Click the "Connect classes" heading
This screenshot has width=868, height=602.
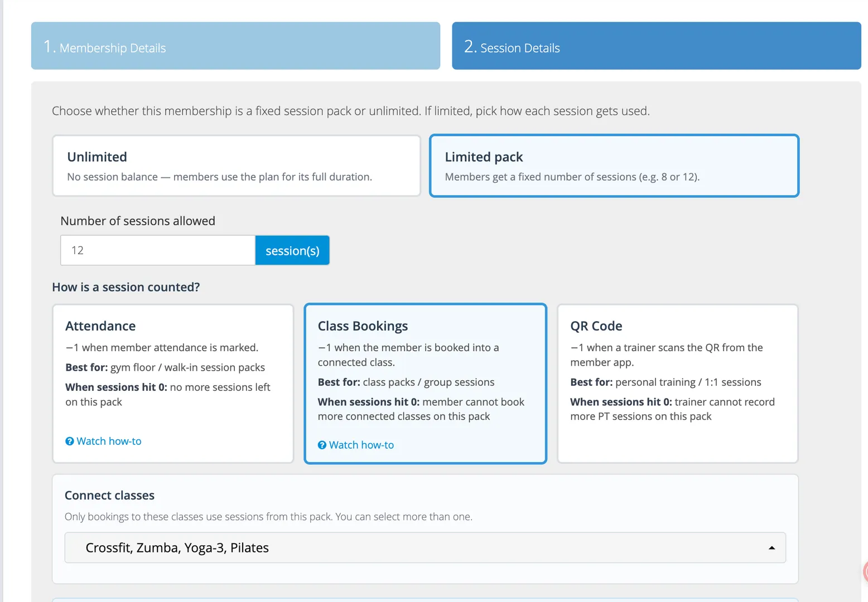(x=110, y=496)
